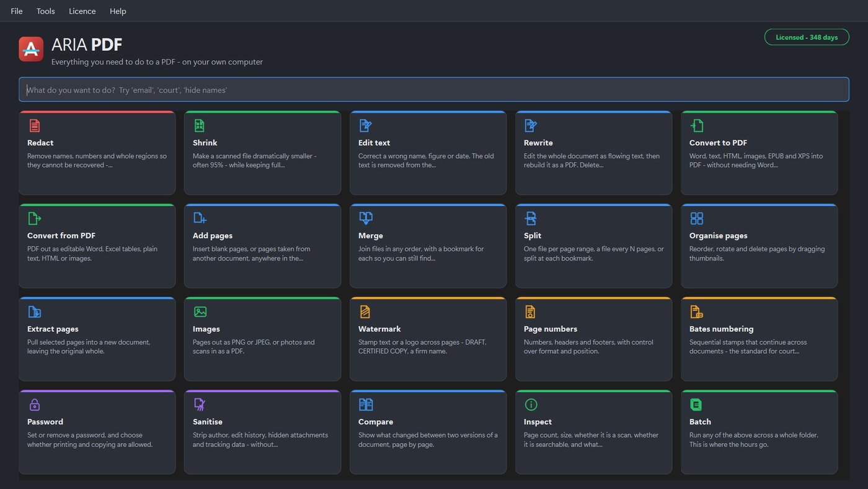This screenshot has width=868, height=489.
Task: Click the 'Extract pages' card title
Action: [x=53, y=329]
